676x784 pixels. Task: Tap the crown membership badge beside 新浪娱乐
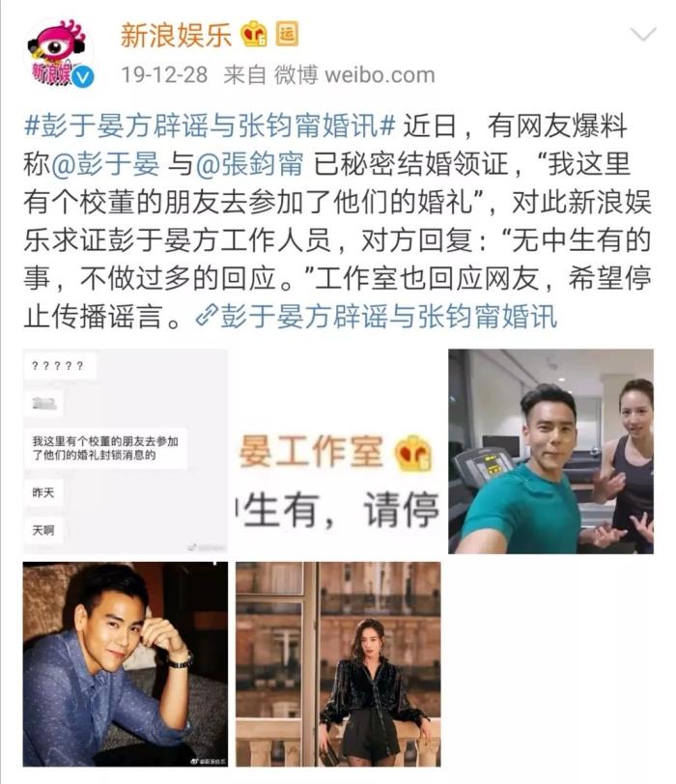[253, 34]
